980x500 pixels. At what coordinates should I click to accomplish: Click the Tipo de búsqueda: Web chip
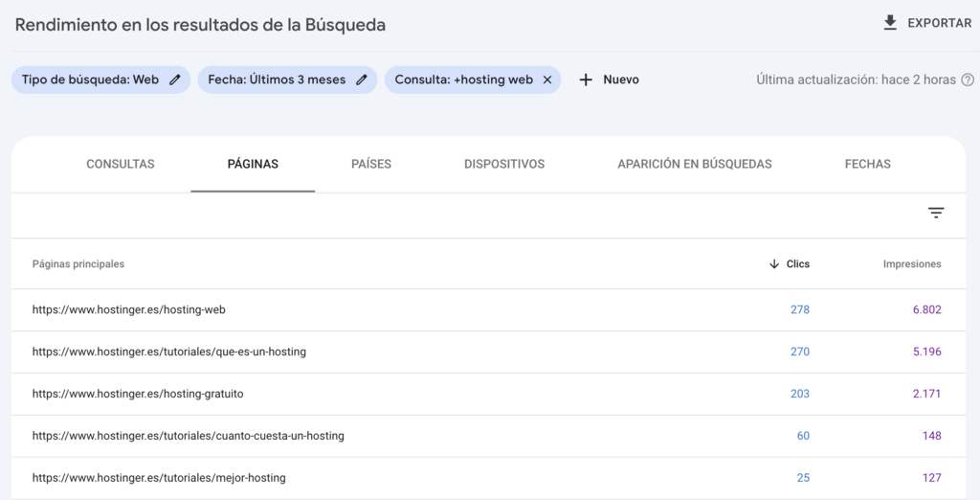[x=90, y=80]
